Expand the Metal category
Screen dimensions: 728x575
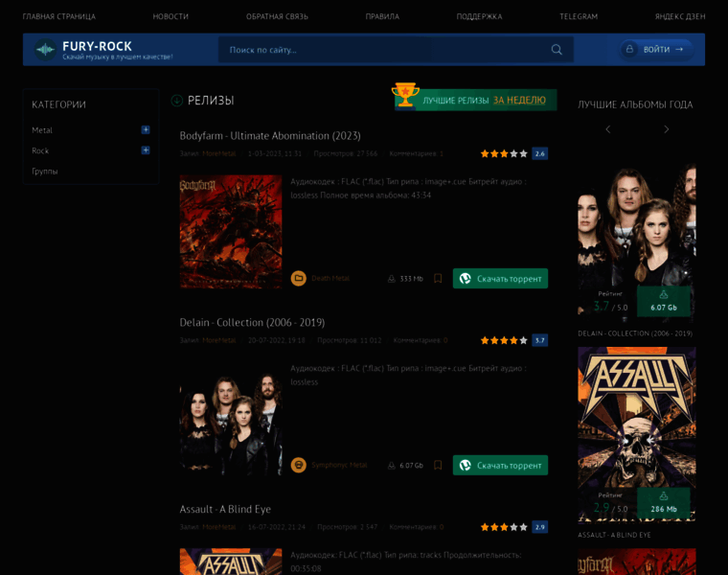146,129
